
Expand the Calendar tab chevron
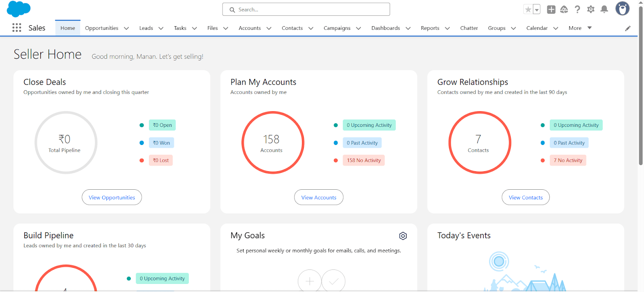point(556,28)
